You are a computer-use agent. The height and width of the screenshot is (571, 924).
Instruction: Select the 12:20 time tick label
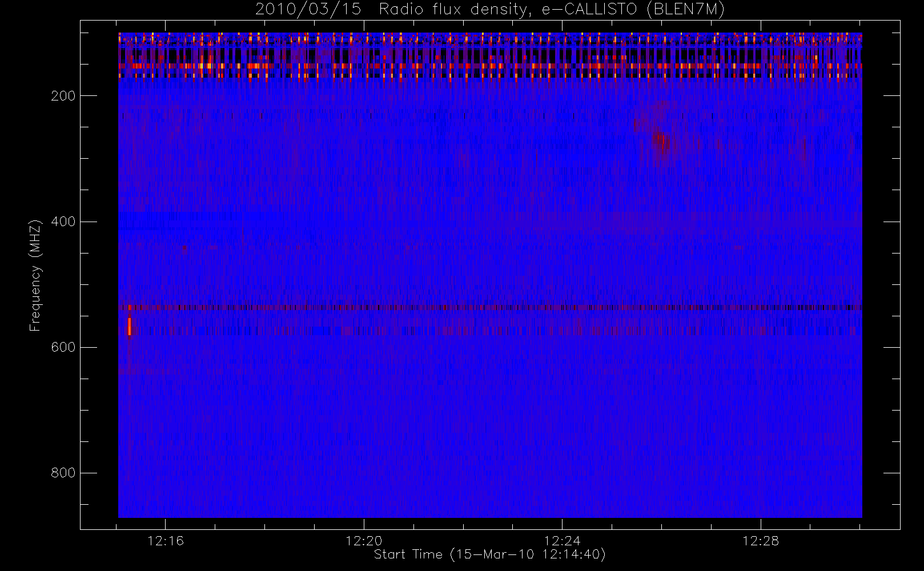click(364, 540)
